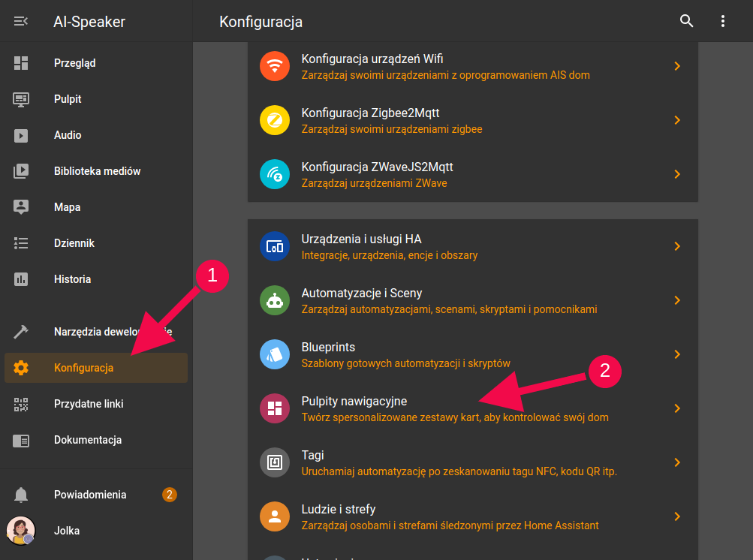Open Jolka's user profile avatar
The image size is (753, 560).
click(x=21, y=531)
